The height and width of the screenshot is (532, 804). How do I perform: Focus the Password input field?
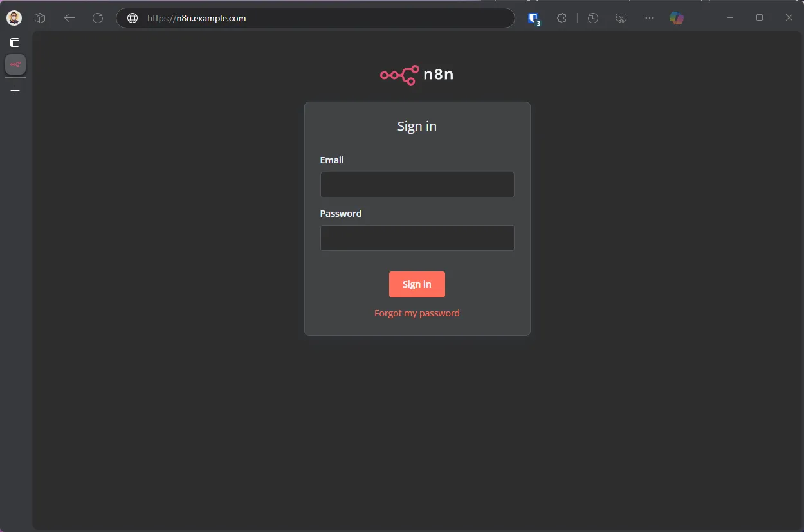[417, 238]
